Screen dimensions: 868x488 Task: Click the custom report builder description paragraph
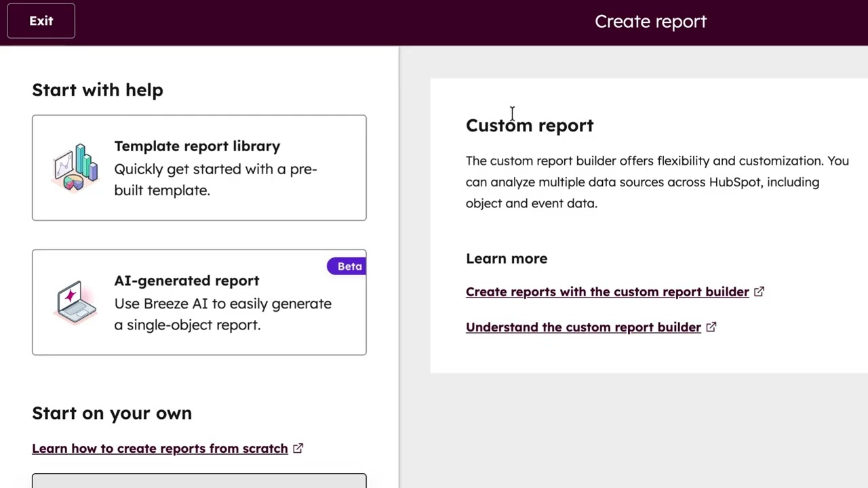[x=657, y=182]
